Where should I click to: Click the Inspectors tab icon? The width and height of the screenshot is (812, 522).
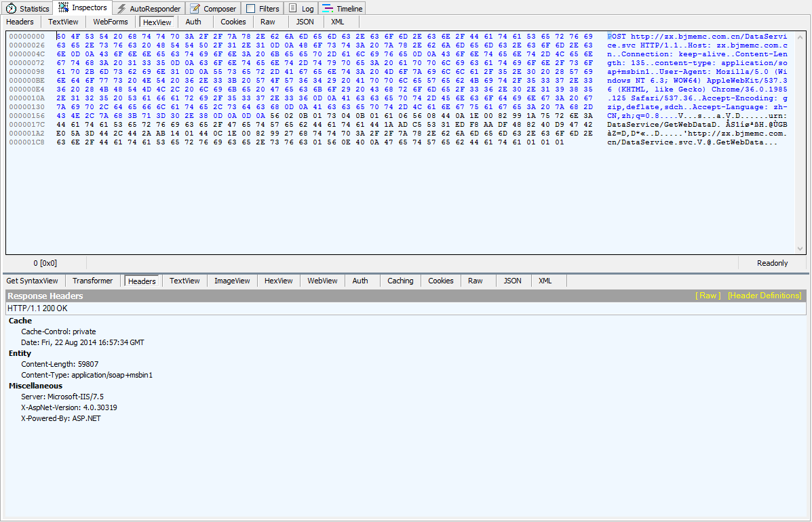(x=64, y=8)
